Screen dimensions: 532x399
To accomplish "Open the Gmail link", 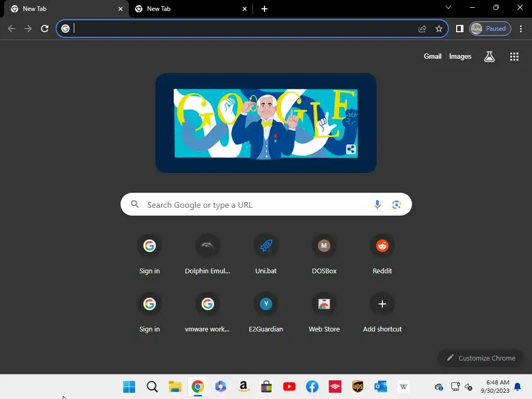I will (432, 56).
